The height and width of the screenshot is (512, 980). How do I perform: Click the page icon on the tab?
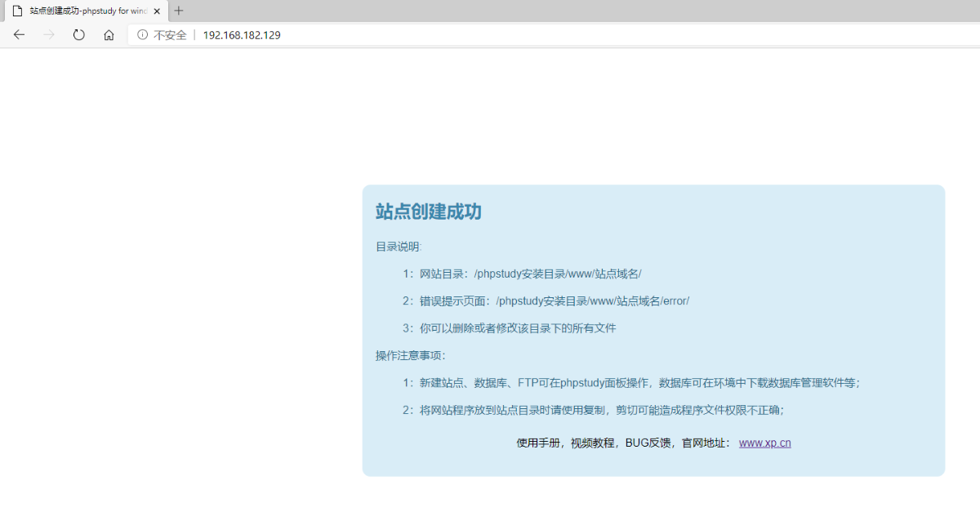pyautogui.click(x=16, y=11)
